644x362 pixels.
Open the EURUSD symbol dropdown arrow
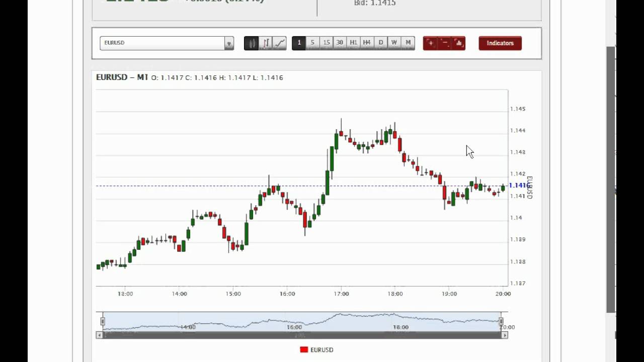[x=229, y=43]
